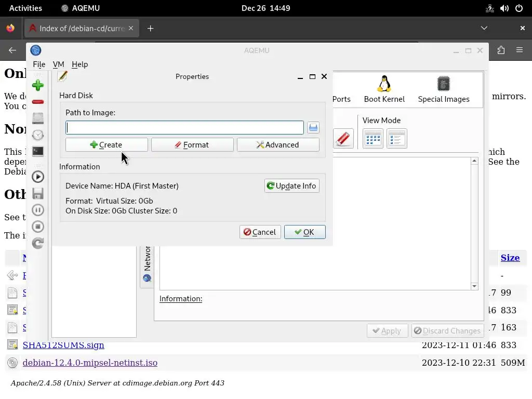Focus the Path to Image field
Viewport: 532px width, 399px height.
(x=184, y=128)
